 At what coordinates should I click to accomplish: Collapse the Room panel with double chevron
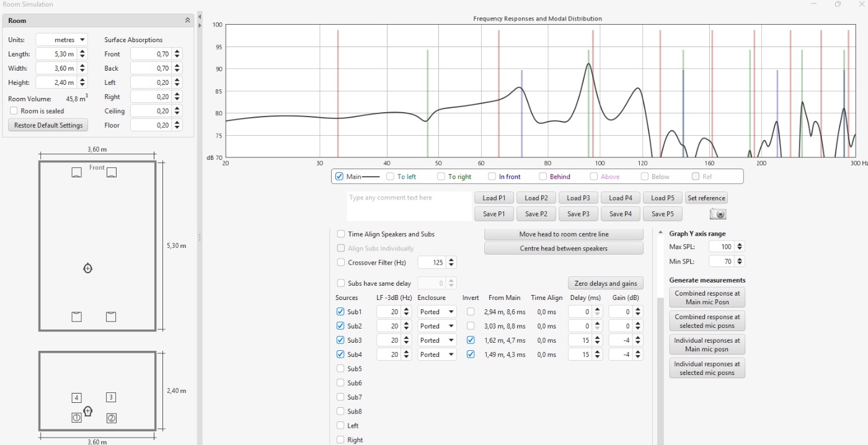coord(188,20)
